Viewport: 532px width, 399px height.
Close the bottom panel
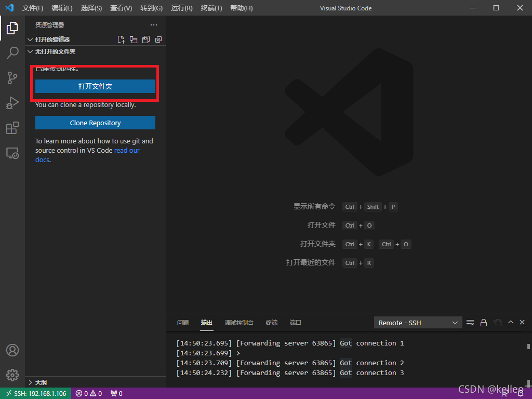(522, 322)
